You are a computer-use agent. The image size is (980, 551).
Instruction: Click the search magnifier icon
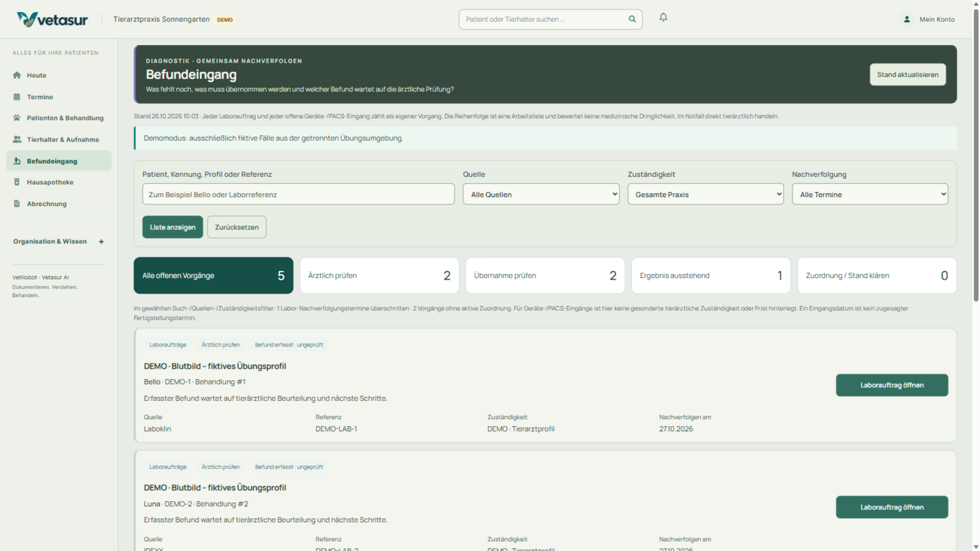632,19
